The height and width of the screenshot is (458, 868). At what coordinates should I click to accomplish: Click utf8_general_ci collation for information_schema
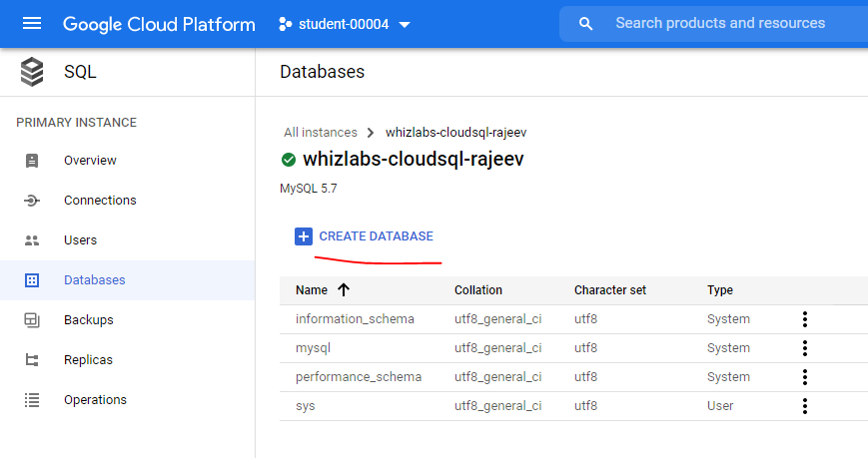coord(497,319)
